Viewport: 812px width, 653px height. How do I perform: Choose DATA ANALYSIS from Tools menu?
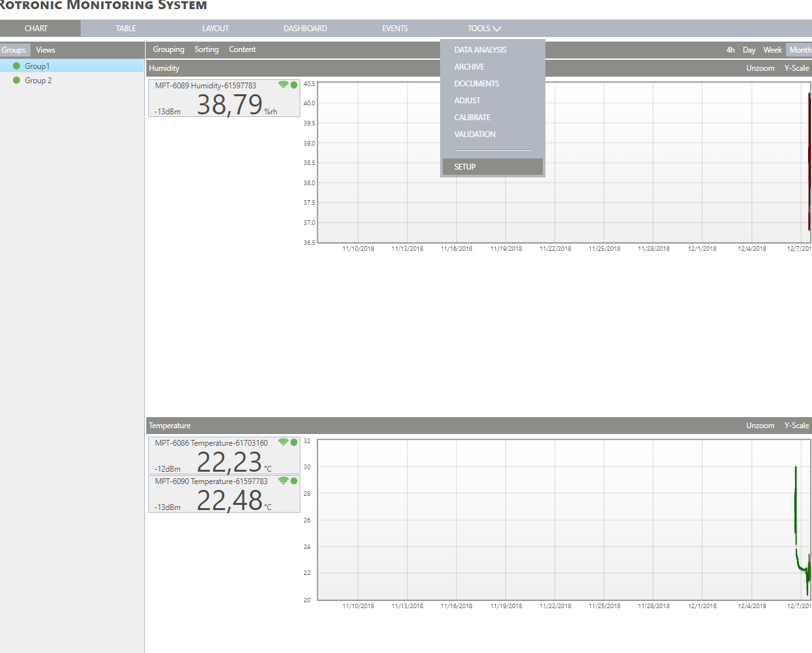[480, 50]
